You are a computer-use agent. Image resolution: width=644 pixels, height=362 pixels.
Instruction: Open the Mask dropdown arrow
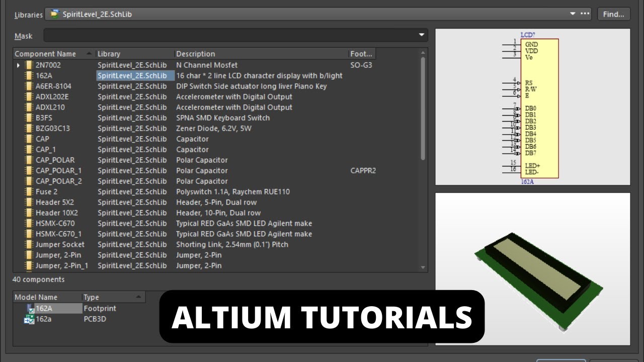(x=422, y=36)
